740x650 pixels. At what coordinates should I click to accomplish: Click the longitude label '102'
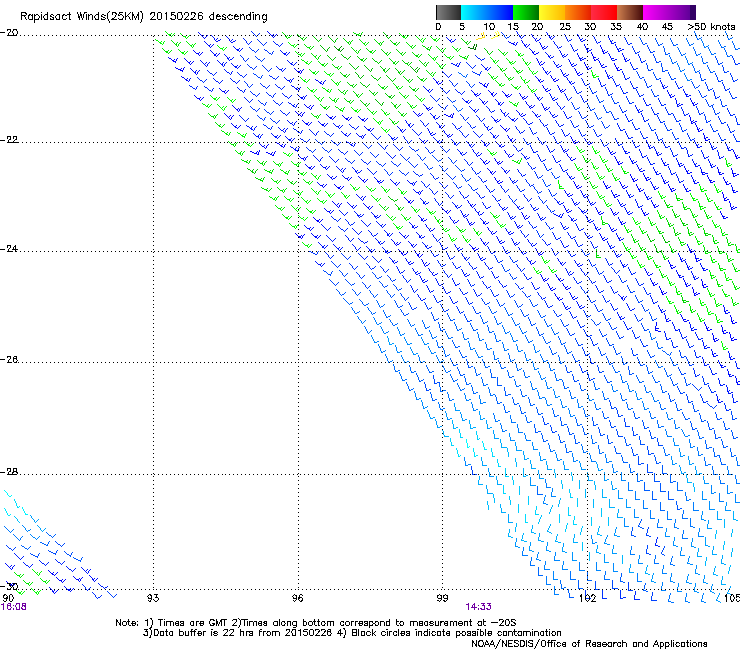pyautogui.click(x=588, y=598)
